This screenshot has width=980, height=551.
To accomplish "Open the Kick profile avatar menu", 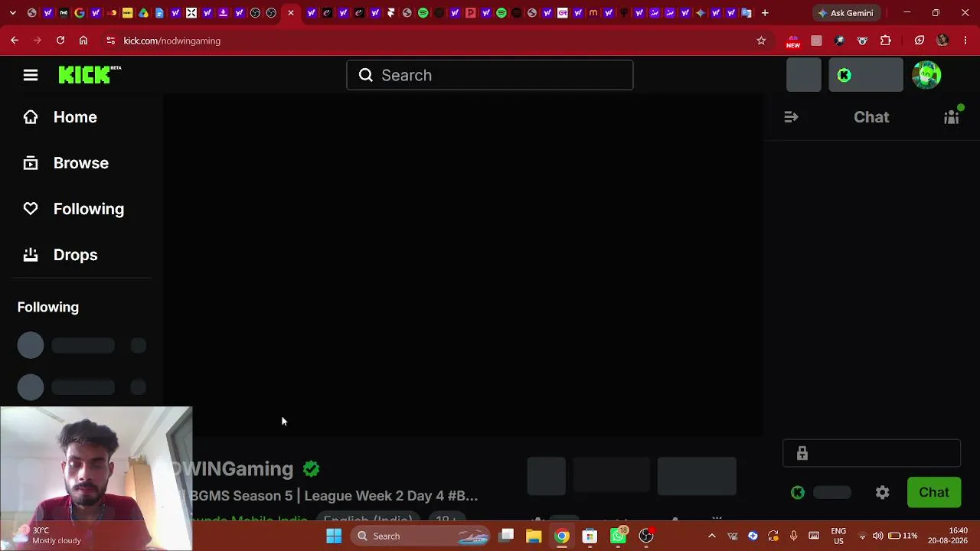I will (x=926, y=75).
